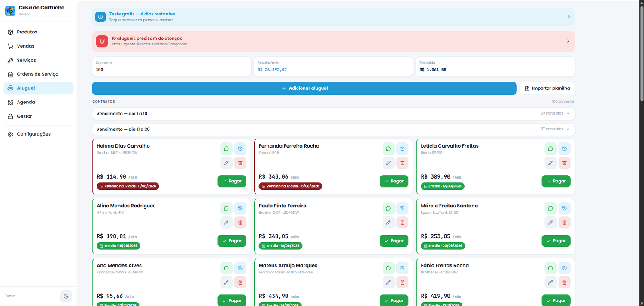This screenshot has width=644, height=306.
Task: View payment history icon for Helena Dias Carvalho
Action: pos(240,149)
